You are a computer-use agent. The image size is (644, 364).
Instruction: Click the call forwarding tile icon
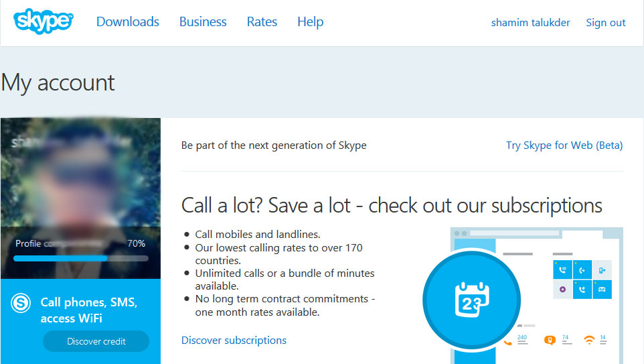(x=582, y=270)
